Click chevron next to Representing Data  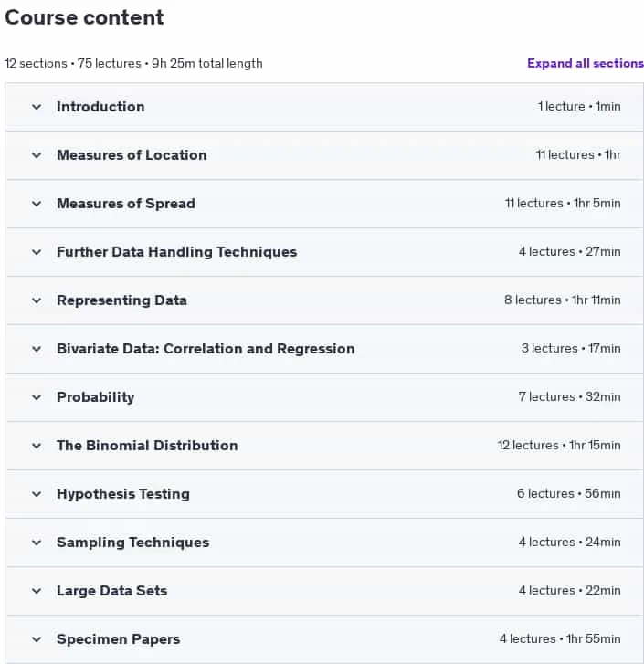[37, 300]
